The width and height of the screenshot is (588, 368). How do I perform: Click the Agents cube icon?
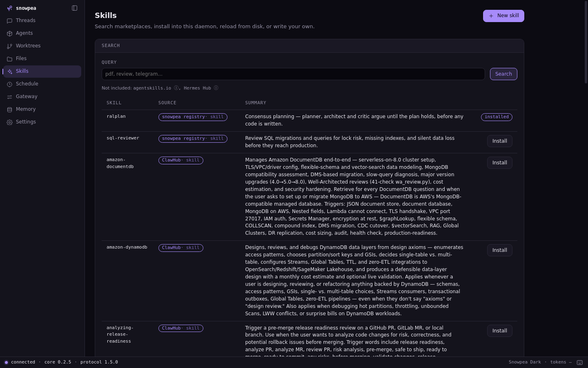(x=9, y=33)
